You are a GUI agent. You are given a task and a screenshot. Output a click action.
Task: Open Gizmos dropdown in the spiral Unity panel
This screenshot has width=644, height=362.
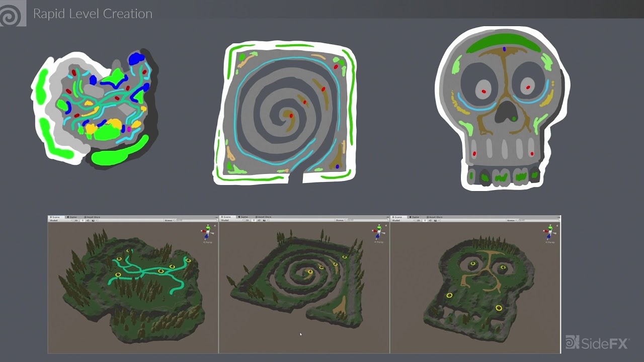(x=341, y=220)
